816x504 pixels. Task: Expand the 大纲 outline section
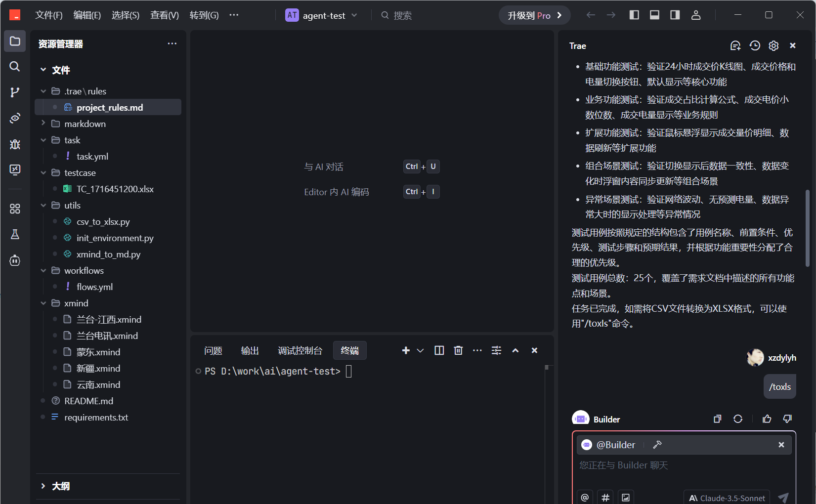click(x=60, y=486)
